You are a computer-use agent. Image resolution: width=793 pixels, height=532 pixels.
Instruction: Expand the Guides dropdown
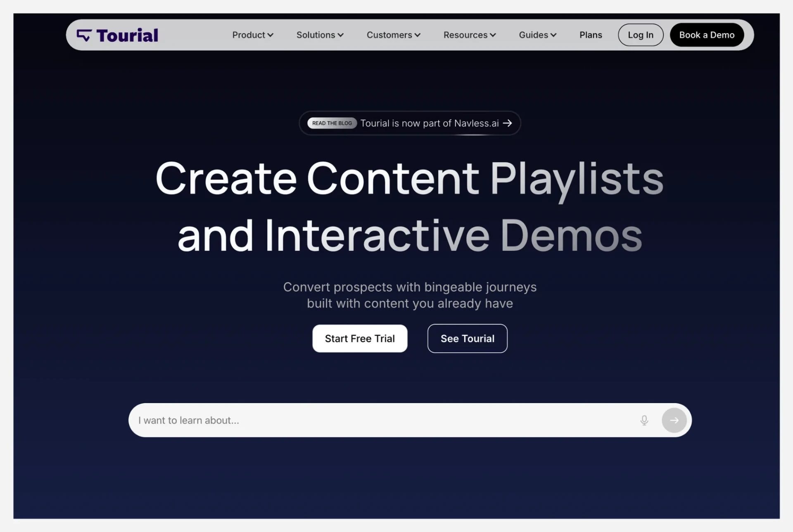click(x=538, y=35)
